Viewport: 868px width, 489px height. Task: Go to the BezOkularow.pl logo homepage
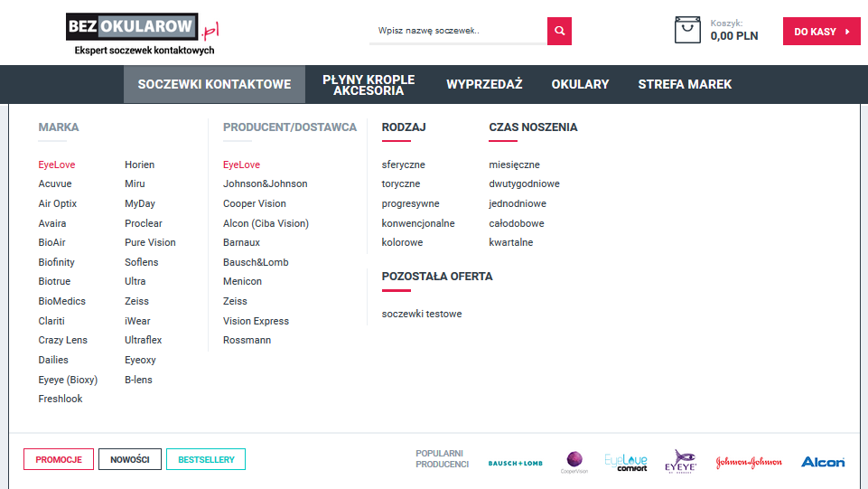143,33
